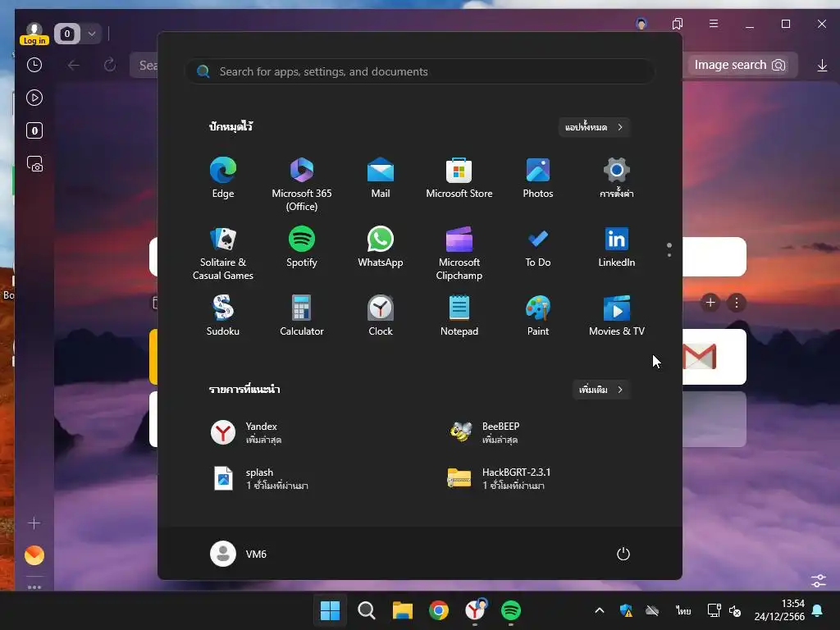Screen dimensions: 840x630
Task: Click the Start menu power button
Action: point(623,554)
